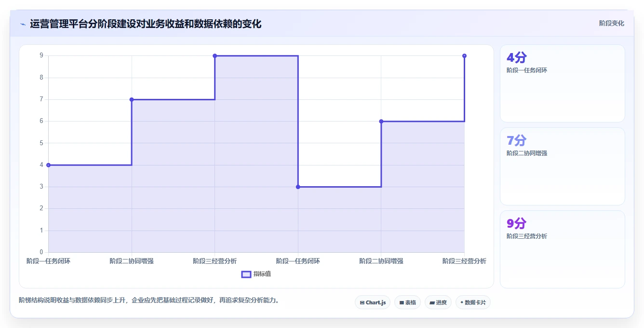Click the 阶段变化 label in the header
This screenshot has width=644, height=328.
[612, 23]
